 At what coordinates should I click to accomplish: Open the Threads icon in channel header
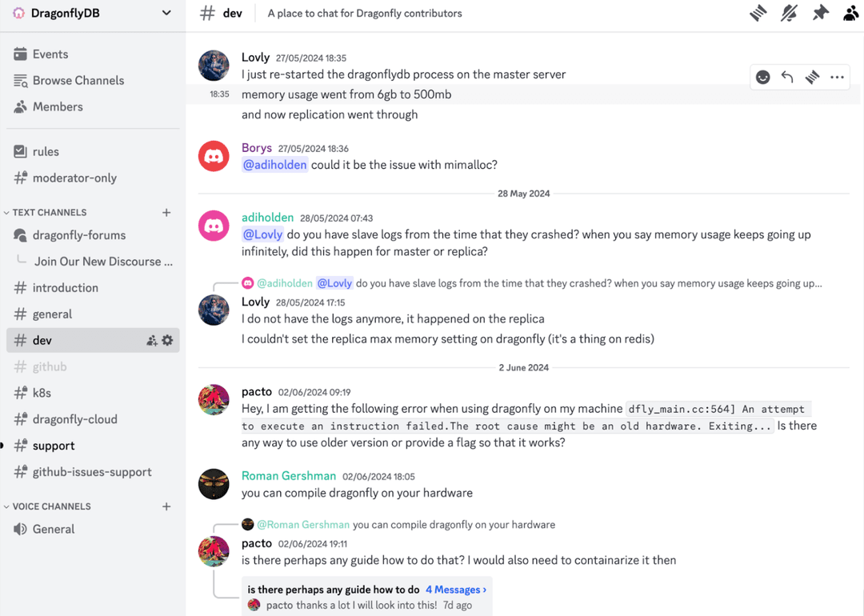(x=758, y=13)
